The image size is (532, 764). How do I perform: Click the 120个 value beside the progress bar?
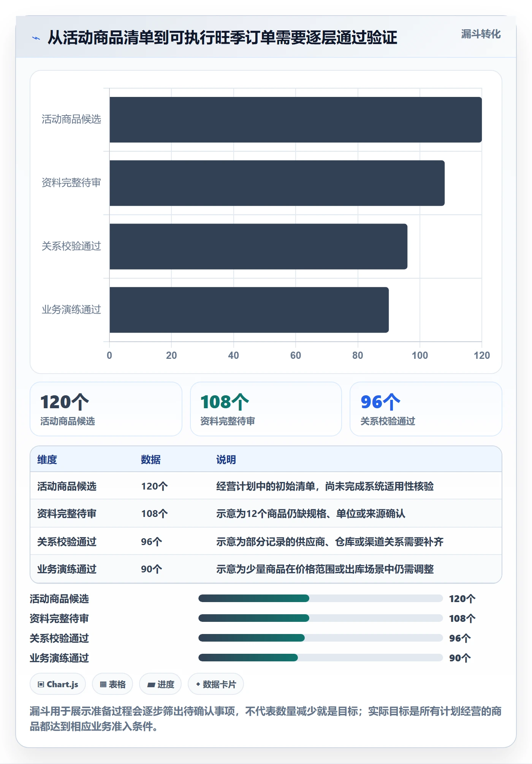[462, 599]
